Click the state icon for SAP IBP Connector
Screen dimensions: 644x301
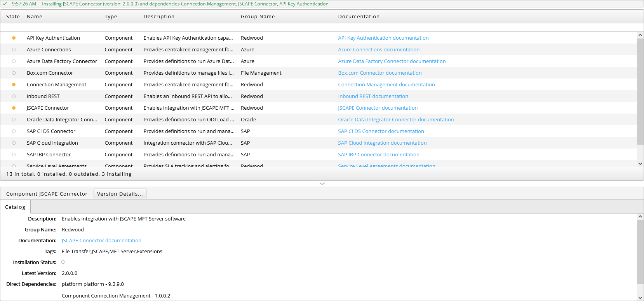point(14,155)
